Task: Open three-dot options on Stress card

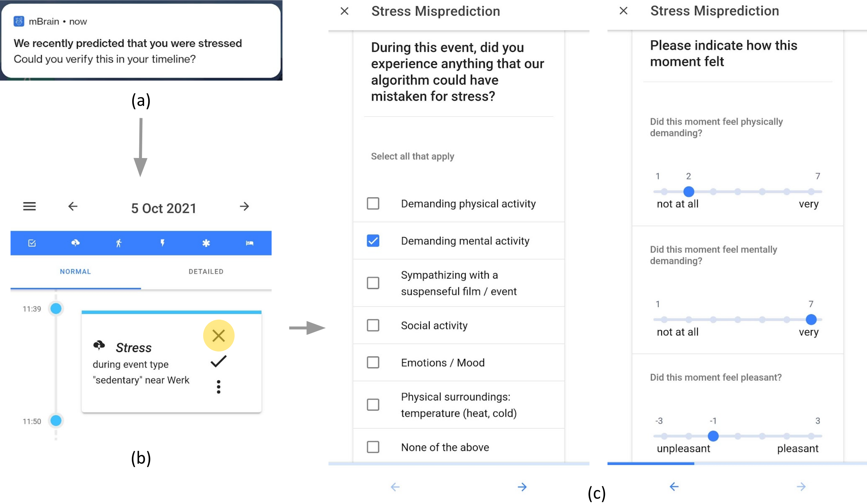Action: [219, 387]
